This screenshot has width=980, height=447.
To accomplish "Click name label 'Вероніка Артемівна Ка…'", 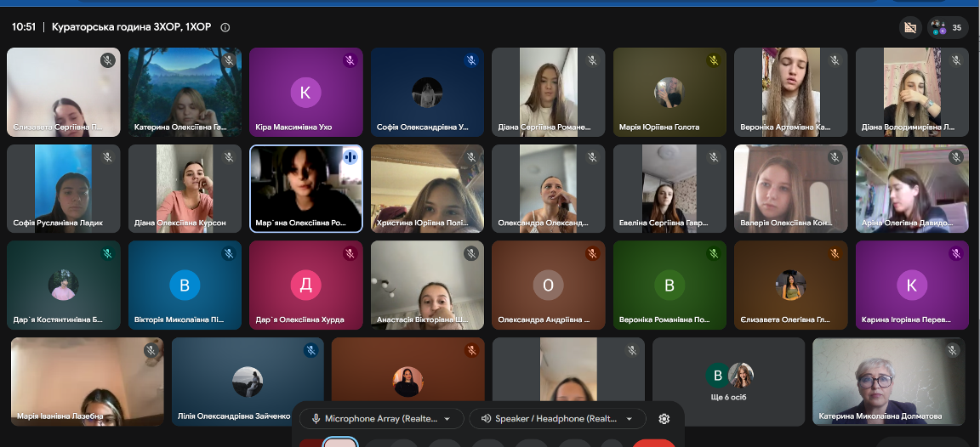I will (786, 127).
